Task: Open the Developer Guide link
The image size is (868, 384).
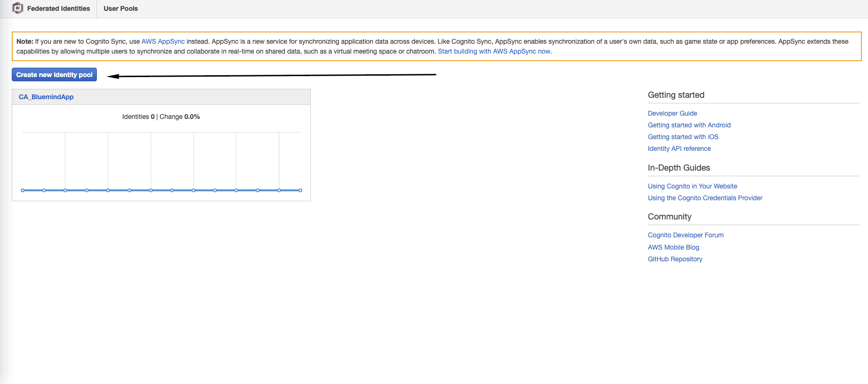Action: 672,113
